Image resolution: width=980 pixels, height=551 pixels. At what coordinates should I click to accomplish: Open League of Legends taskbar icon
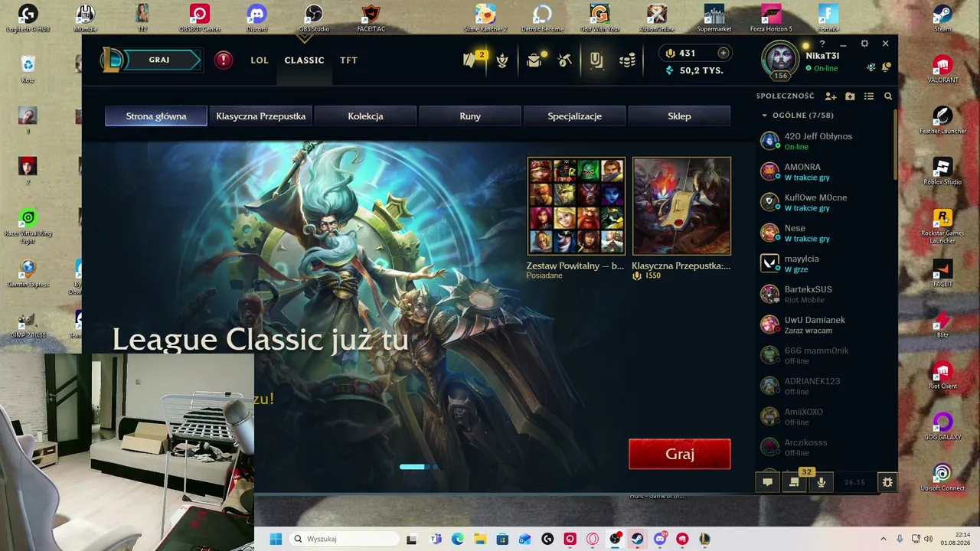(705, 539)
